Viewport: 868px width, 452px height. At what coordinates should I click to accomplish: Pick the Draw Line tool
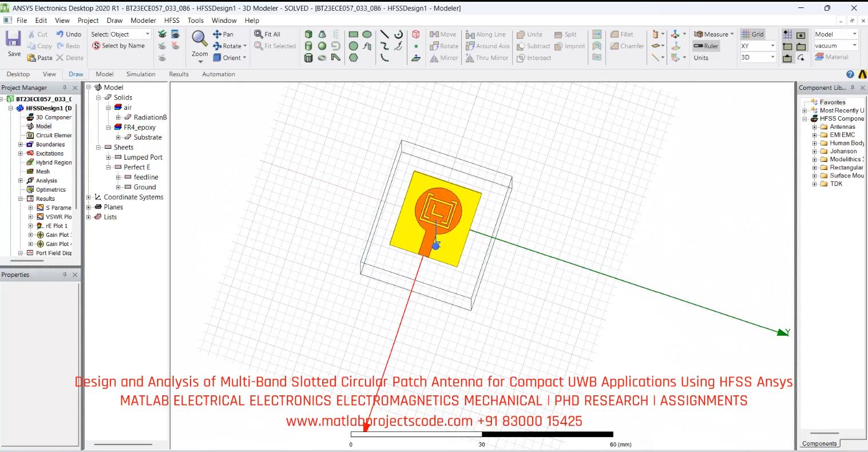(x=383, y=34)
